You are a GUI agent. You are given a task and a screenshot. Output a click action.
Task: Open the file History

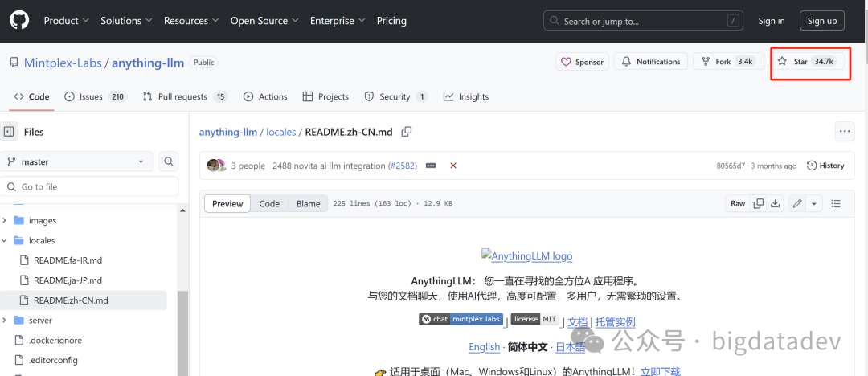pos(825,166)
